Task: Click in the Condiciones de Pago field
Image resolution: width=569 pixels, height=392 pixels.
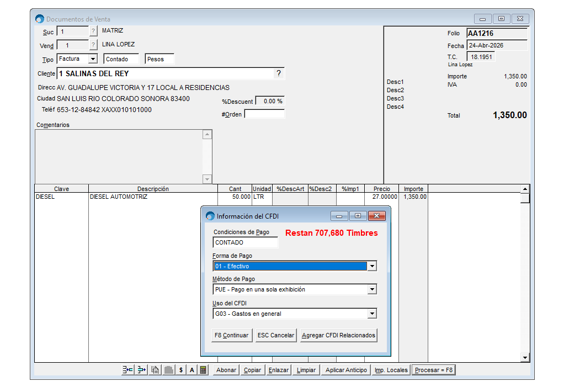Action: pos(245,242)
